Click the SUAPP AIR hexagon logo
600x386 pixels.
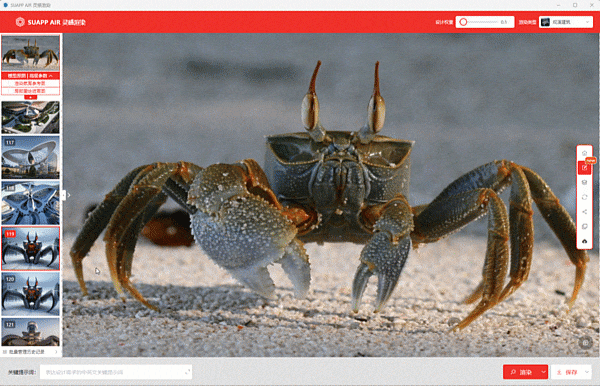tap(20, 22)
